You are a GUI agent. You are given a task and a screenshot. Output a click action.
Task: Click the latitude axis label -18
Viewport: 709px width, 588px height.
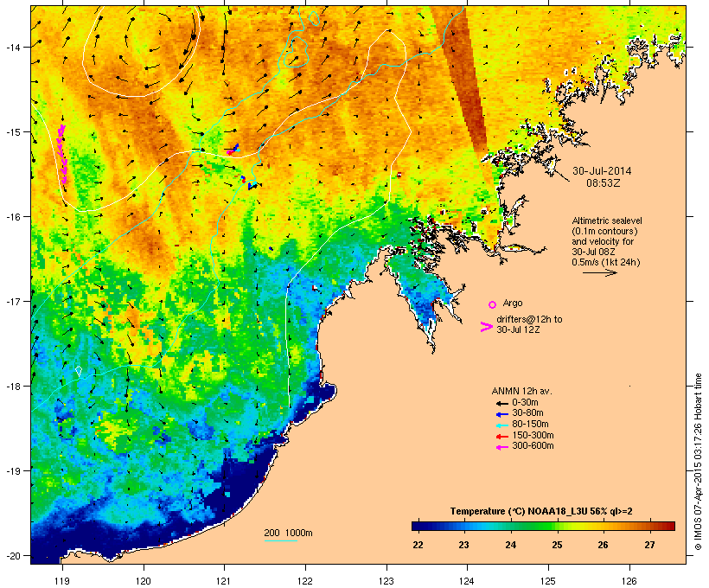[x=12, y=386]
